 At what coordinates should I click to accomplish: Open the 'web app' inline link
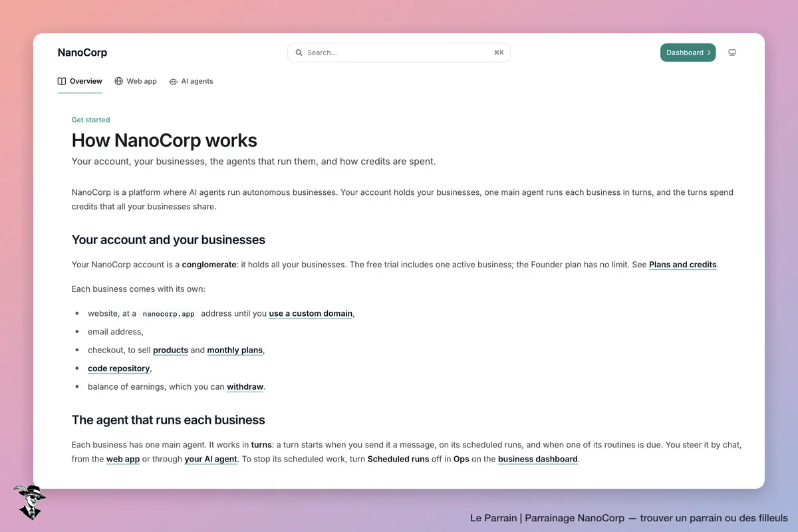[123, 459]
